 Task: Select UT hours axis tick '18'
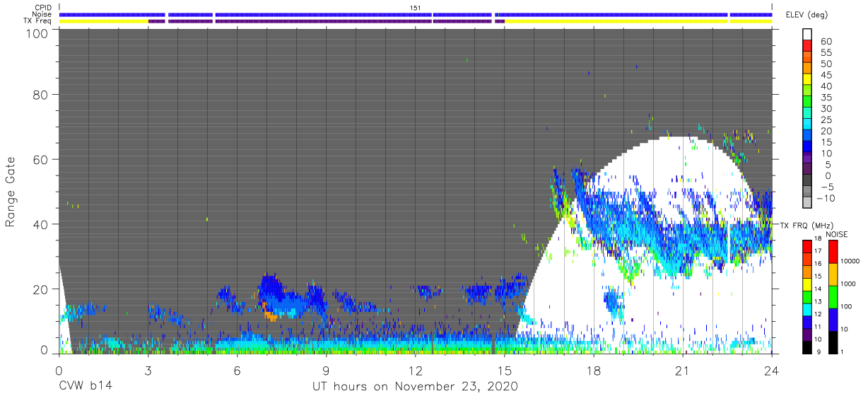(x=594, y=370)
